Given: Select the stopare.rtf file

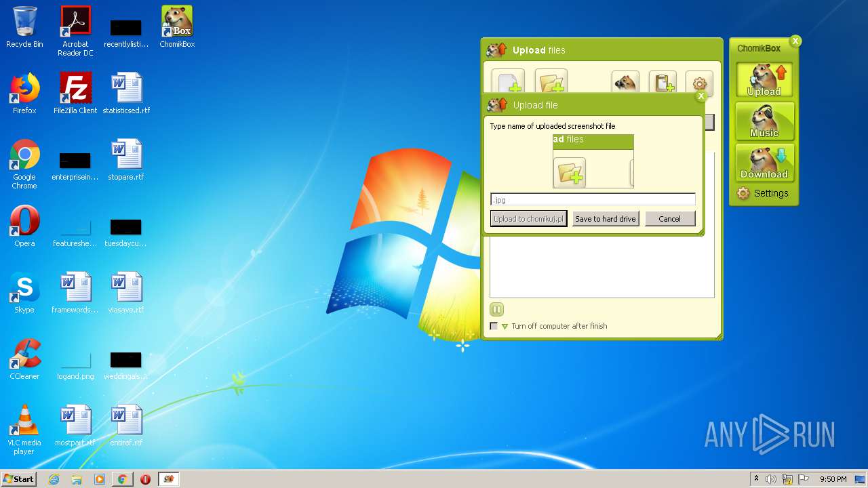Looking at the screenshot, I should pyautogui.click(x=126, y=161).
